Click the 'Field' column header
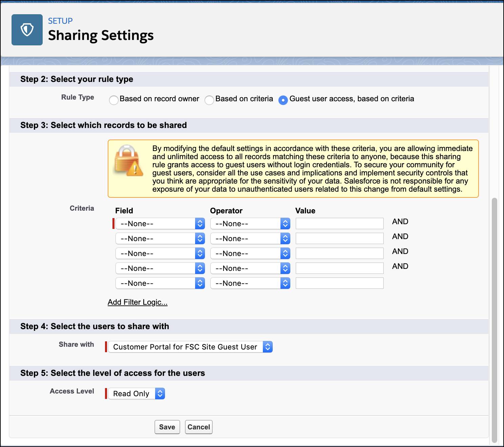Viewport: 504px width, 447px height. (124, 211)
